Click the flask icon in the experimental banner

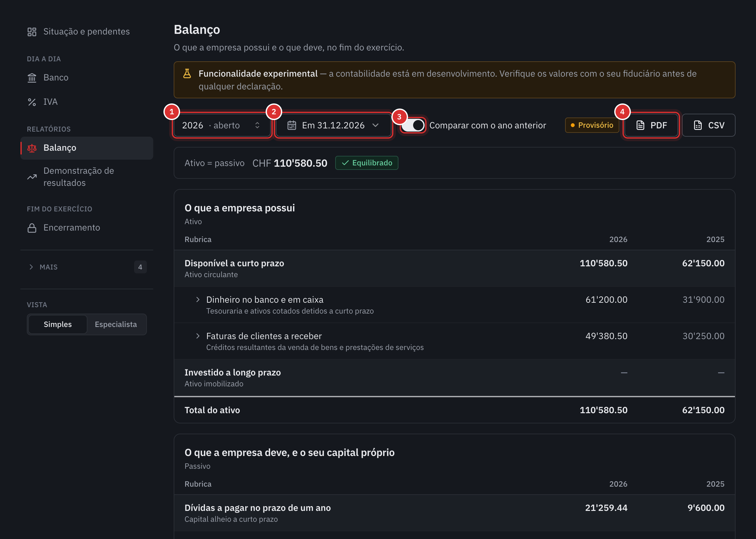187,74
